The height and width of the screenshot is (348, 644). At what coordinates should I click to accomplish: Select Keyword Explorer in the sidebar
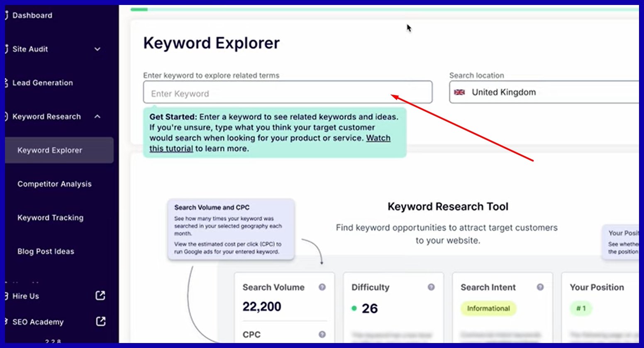coord(50,150)
